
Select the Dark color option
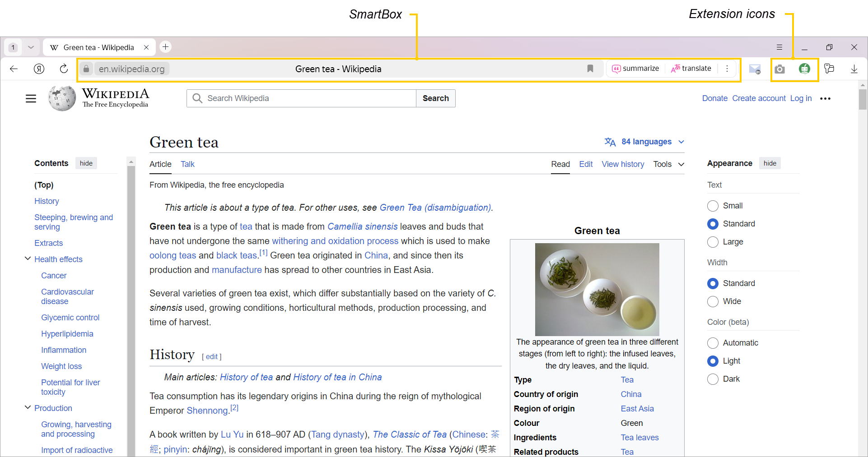(x=713, y=379)
